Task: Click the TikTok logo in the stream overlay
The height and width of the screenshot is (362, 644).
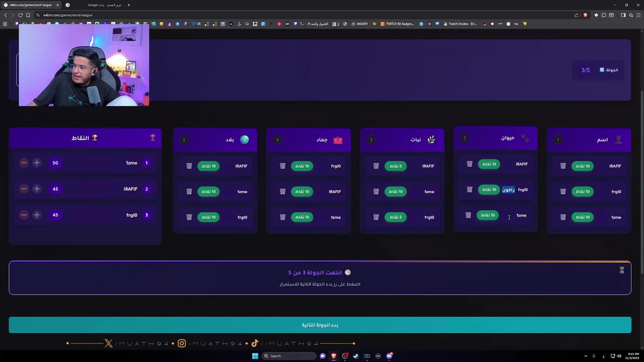Action: click(255, 343)
